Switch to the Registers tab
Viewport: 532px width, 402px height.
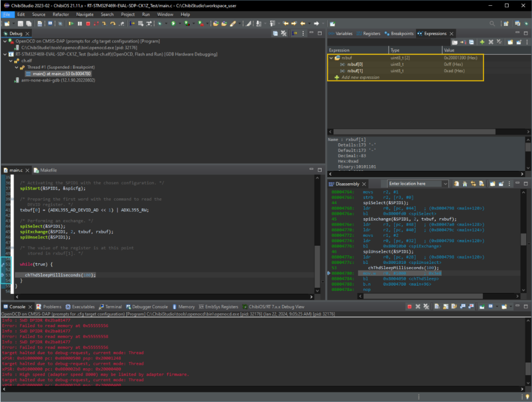pos(368,34)
